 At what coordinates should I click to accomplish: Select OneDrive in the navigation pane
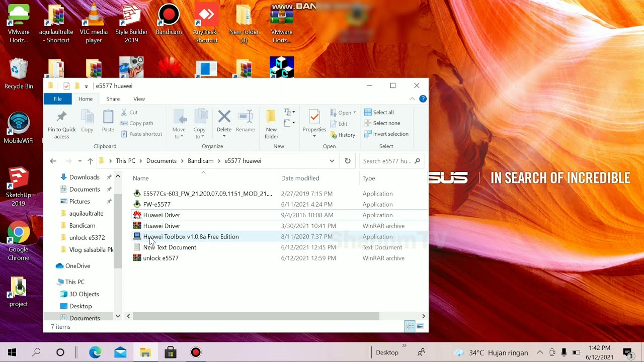pyautogui.click(x=77, y=266)
